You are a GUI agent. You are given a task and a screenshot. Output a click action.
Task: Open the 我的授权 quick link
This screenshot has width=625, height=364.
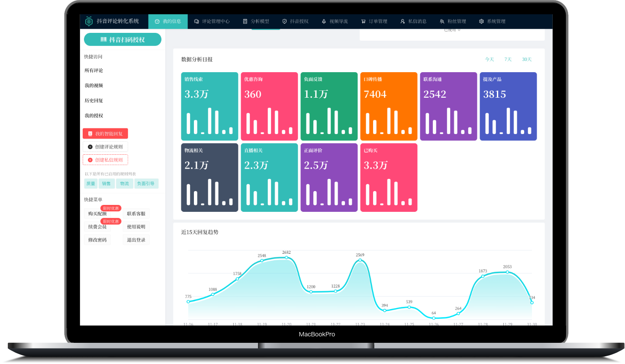(94, 116)
